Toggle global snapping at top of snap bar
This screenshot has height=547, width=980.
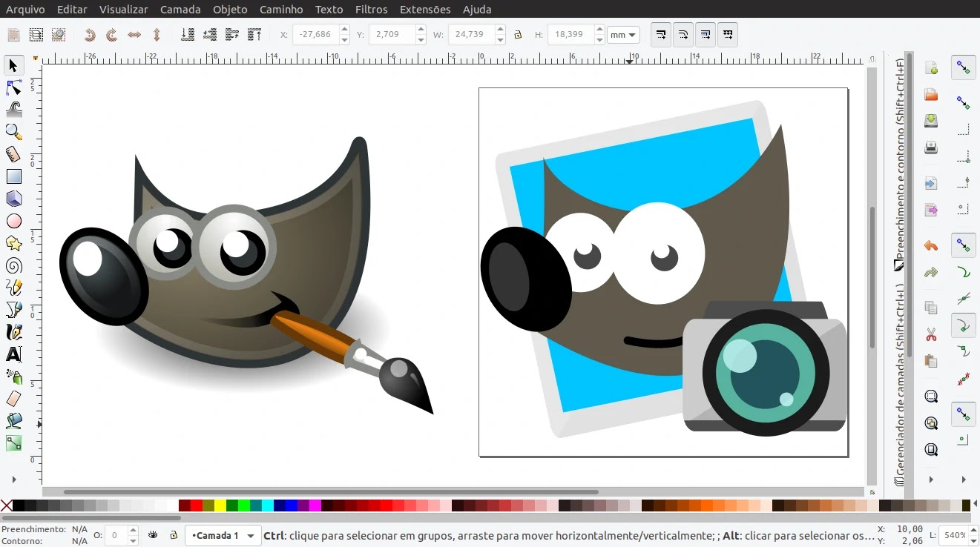coord(964,67)
